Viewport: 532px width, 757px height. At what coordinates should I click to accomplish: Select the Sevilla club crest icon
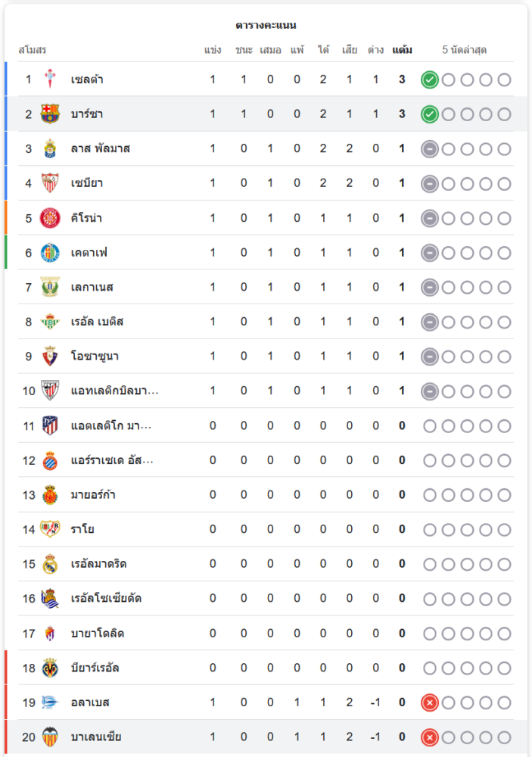coord(50,183)
